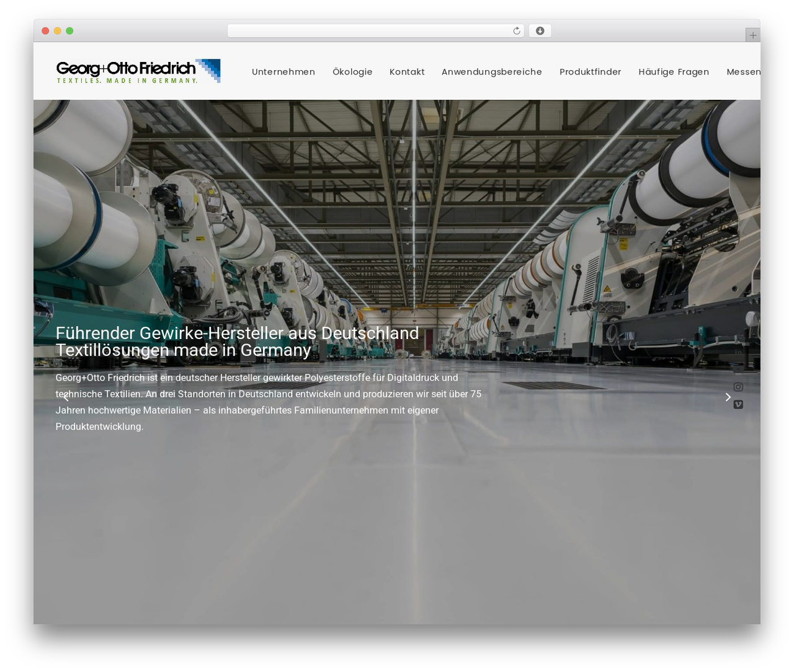Screen dimensions: 794x672
Task: Maximize window with green button
Action: click(69, 31)
